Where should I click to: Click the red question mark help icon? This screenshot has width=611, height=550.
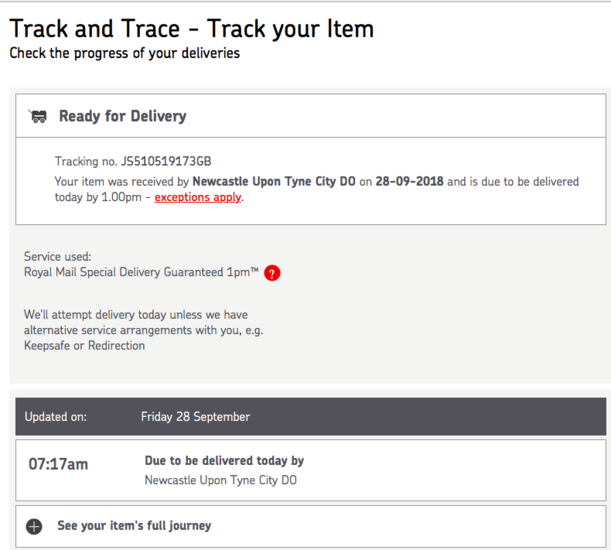tap(272, 273)
